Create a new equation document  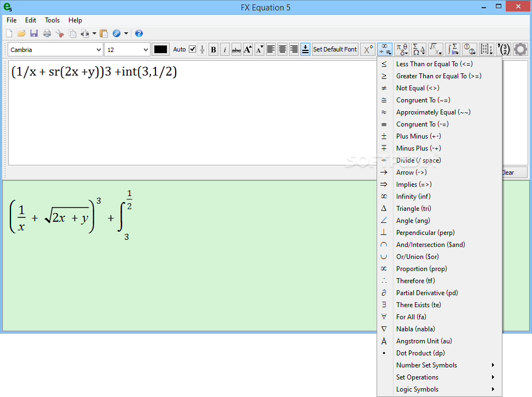9,33
